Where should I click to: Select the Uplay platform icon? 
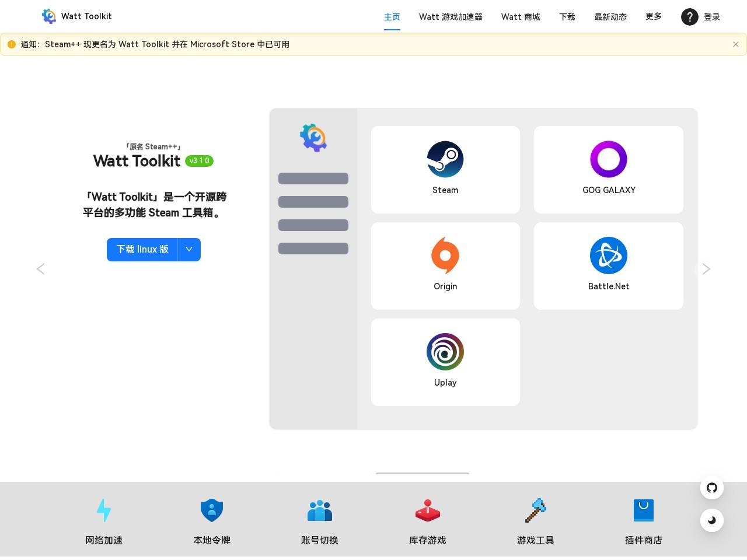point(445,352)
